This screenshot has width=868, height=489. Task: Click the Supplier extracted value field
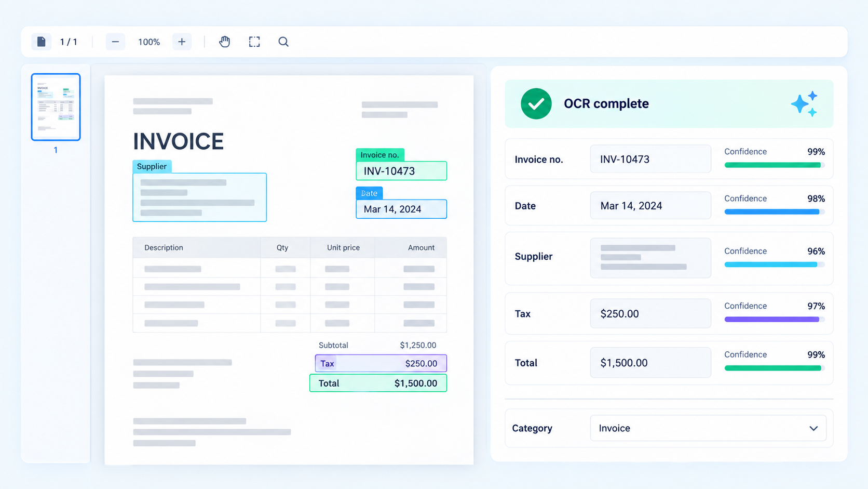point(650,258)
